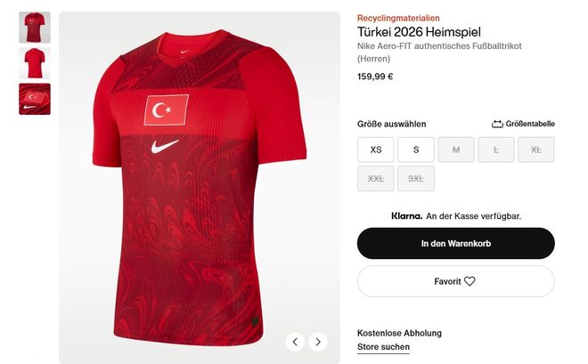Viewport: 588px width, 364px height.
Task: Pick the crossed-out size L option
Action: pos(496,150)
